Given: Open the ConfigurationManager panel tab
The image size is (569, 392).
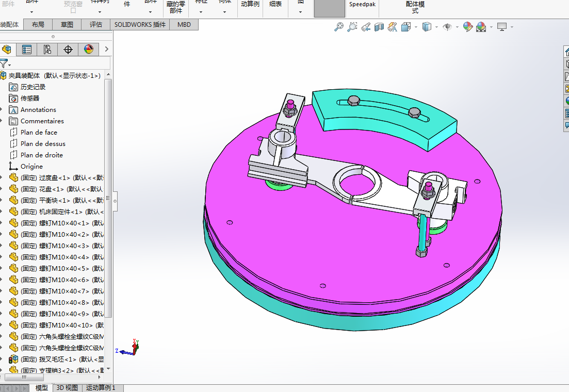Looking at the screenshot, I should pos(47,50).
